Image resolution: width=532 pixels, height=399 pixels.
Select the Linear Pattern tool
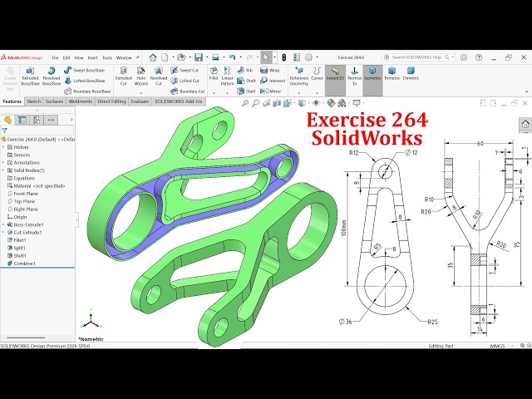coord(227,76)
